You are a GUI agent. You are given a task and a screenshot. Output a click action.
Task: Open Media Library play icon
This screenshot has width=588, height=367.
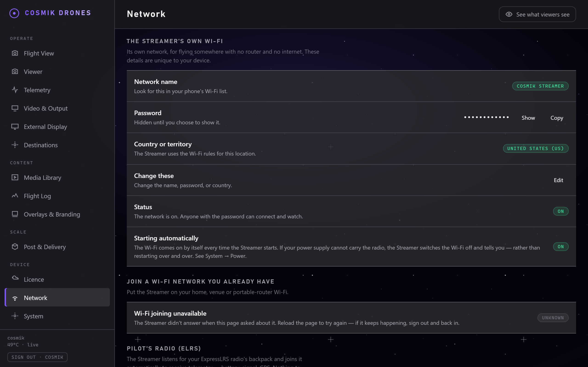tap(15, 178)
